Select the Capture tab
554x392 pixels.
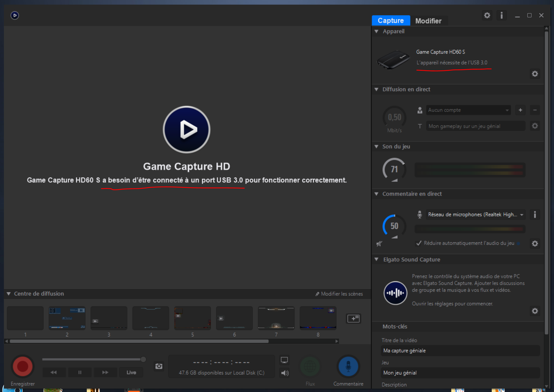(x=391, y=21)
